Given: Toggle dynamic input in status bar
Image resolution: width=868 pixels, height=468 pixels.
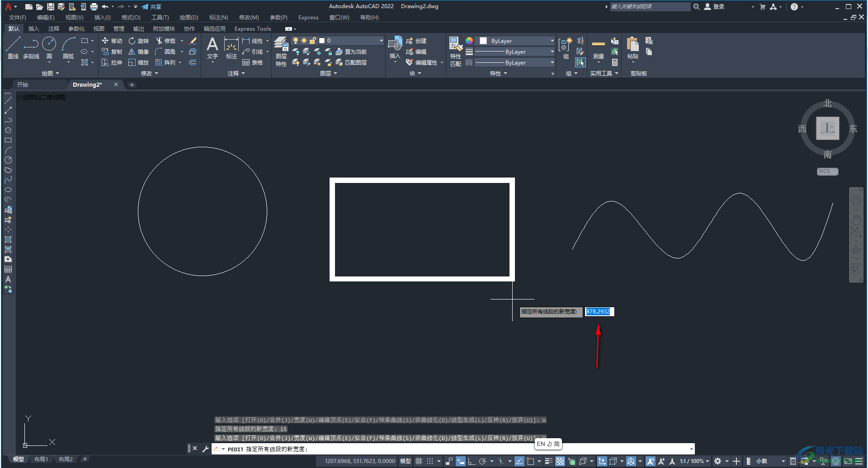Looking at the screenshot, I should point(460,461).
